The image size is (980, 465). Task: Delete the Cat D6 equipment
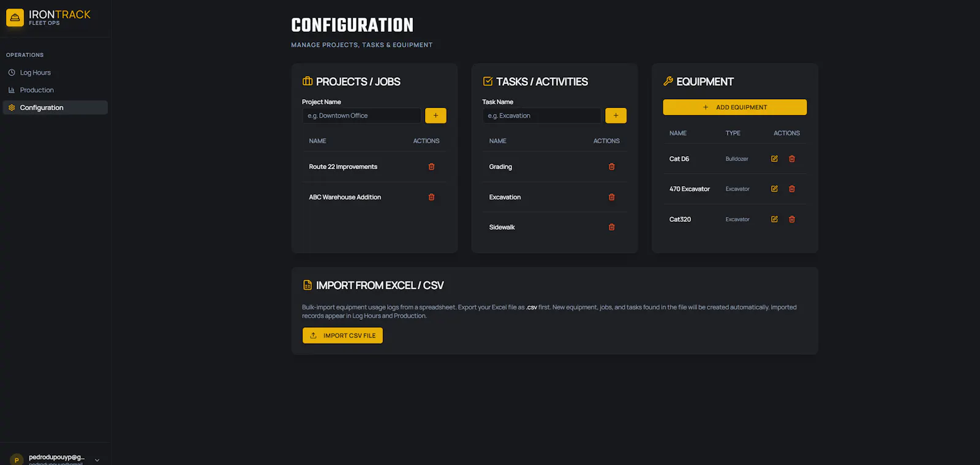click(792, 159)
